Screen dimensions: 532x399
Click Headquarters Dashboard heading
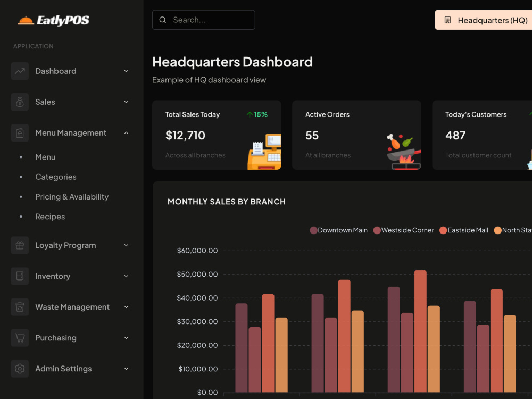tap(232, 62)
